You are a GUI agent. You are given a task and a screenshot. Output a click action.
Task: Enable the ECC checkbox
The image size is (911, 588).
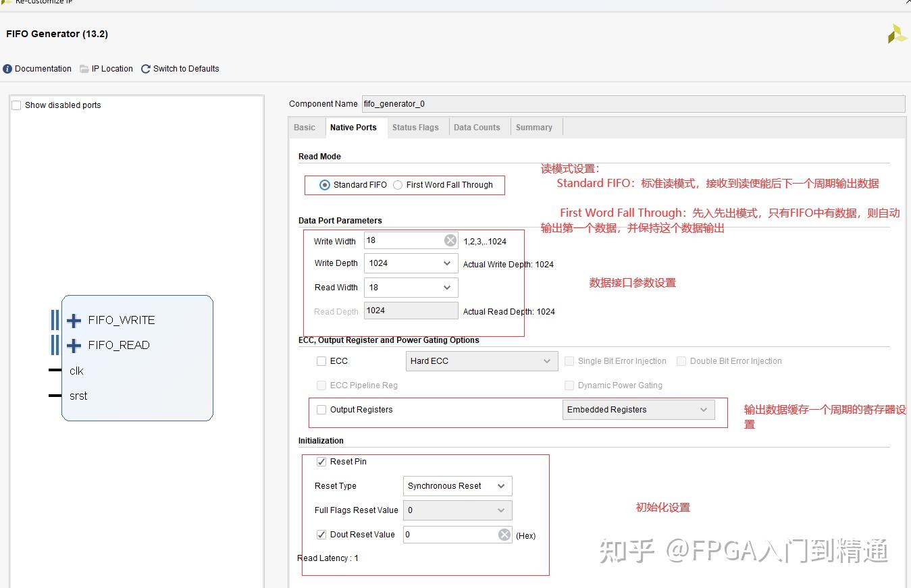[x=321, y=361]
